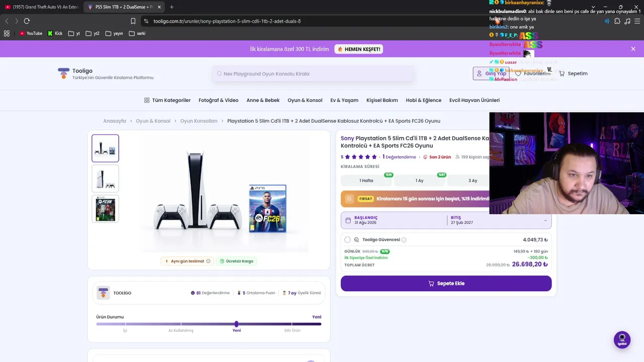Open the browser menu hamburger icon
The image size is (644, 362).
coord(637,21)
